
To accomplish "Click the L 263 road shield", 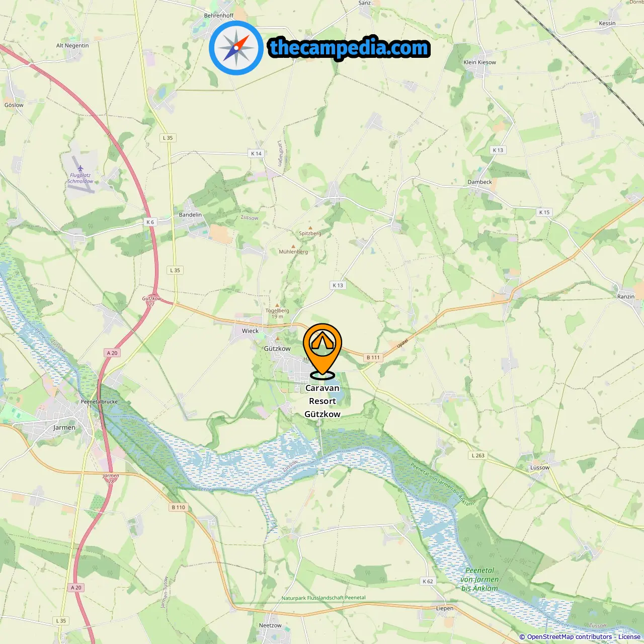I will tap(478, 455).
